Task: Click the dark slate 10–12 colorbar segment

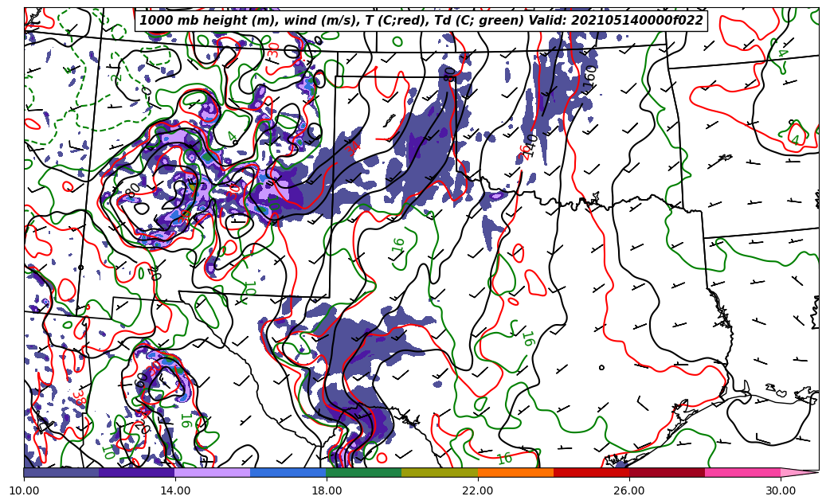Action: 61,472
